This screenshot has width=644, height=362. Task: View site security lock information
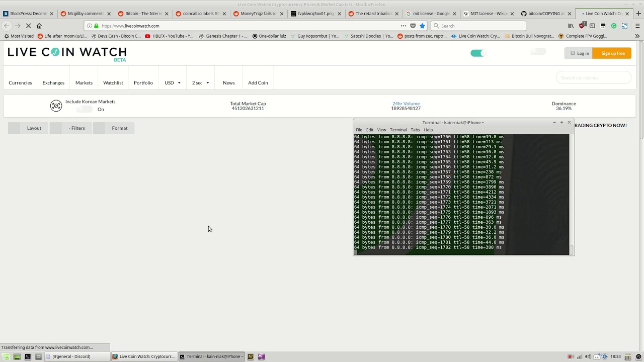coord(96,26)
